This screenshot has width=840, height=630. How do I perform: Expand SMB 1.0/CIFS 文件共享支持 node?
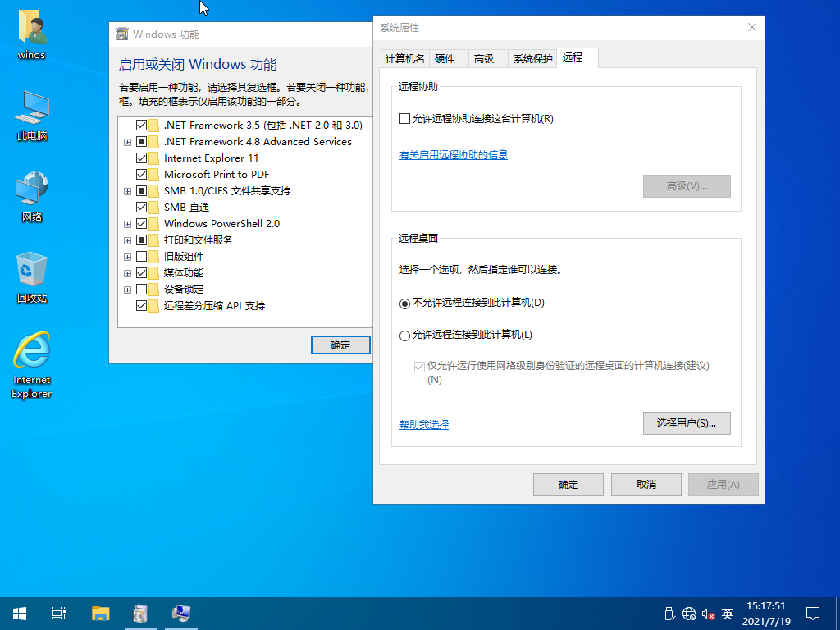click(127, 191)
